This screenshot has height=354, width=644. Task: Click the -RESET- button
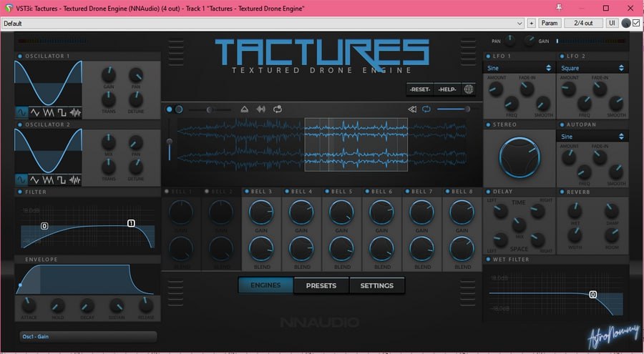coord(420,89)
